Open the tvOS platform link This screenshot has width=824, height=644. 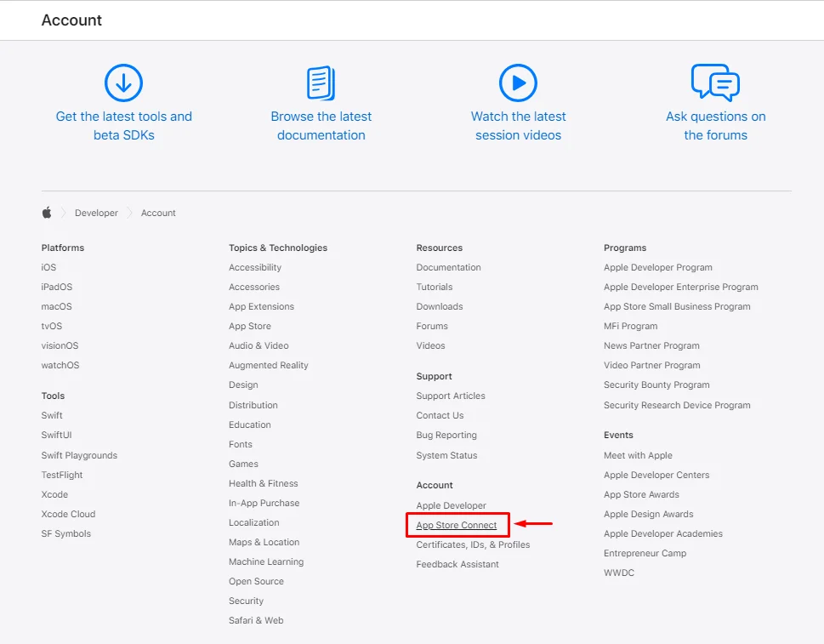pos(52,326)
